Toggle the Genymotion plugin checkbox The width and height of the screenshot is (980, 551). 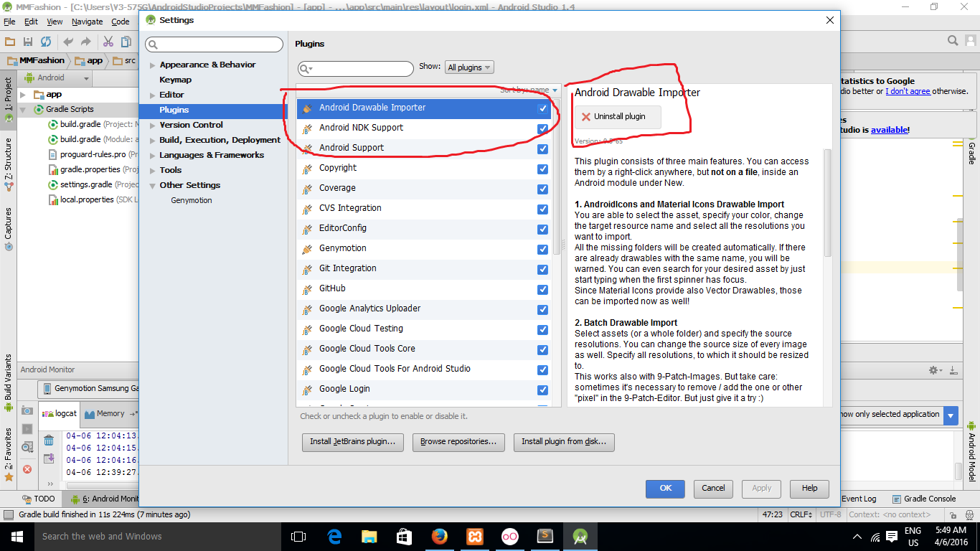point(543,249)
